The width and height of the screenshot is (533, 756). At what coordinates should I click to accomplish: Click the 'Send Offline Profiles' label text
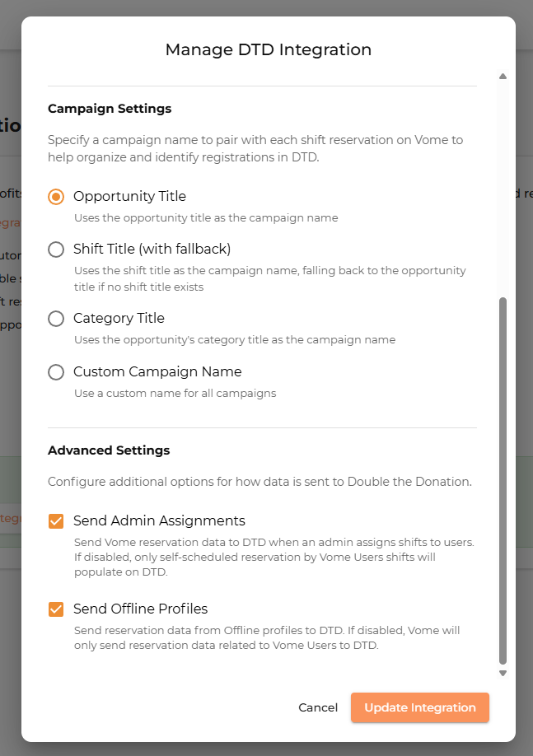click(140, 609)
